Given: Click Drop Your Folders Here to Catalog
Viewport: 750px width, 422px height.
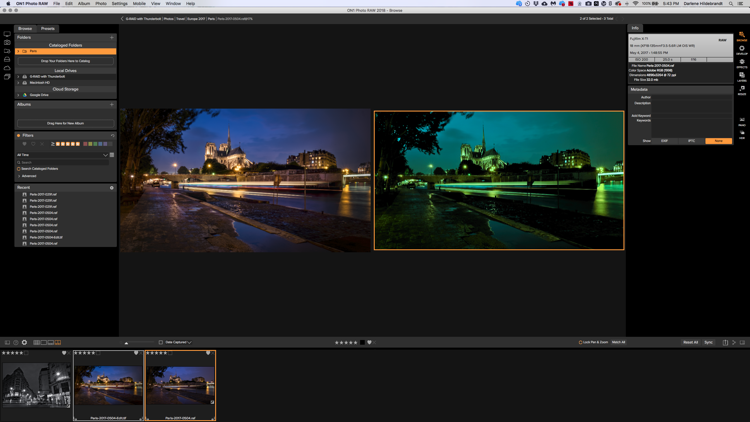Looking at the screenshot, I should [x=66, y=61].
